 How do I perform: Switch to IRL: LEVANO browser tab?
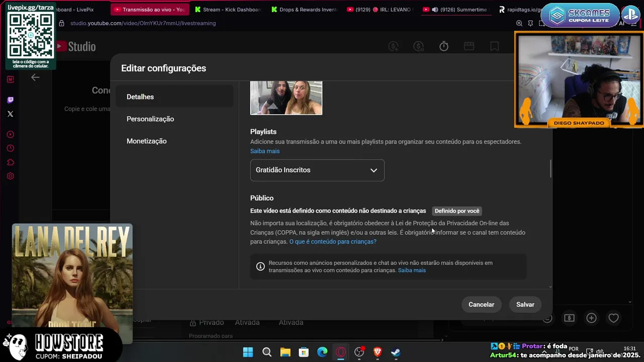(x=380, y=10)
